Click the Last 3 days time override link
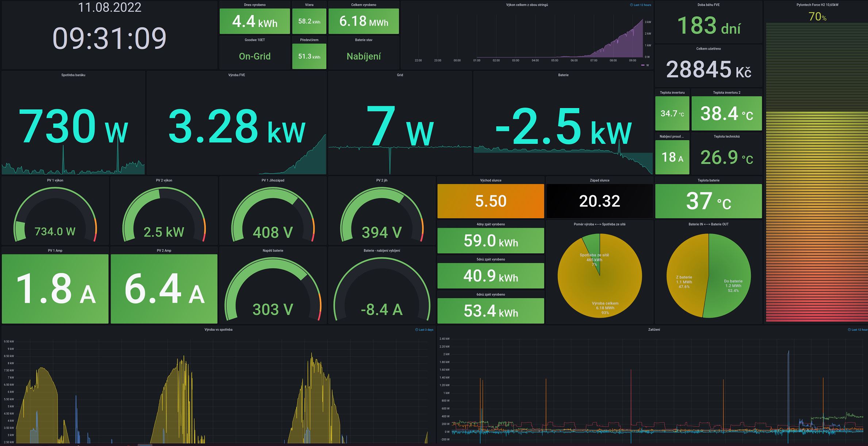Viewport: 868px width, 446px height. click(x=426, y=330)
